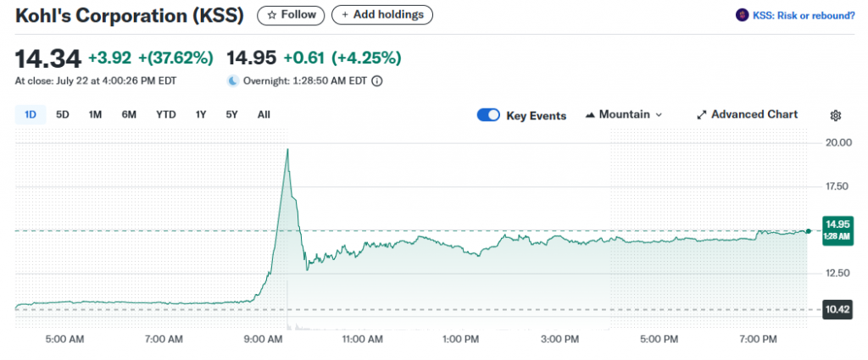Click the 7:00 PM time axis label
Image resolution: width=868 pixels, height=360 pixels.
click(x=757, y=339)
